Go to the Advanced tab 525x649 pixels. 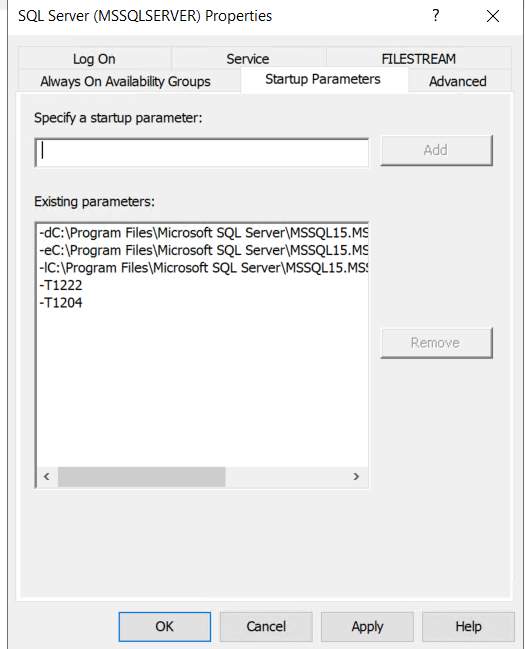click(x=458, y=81)
